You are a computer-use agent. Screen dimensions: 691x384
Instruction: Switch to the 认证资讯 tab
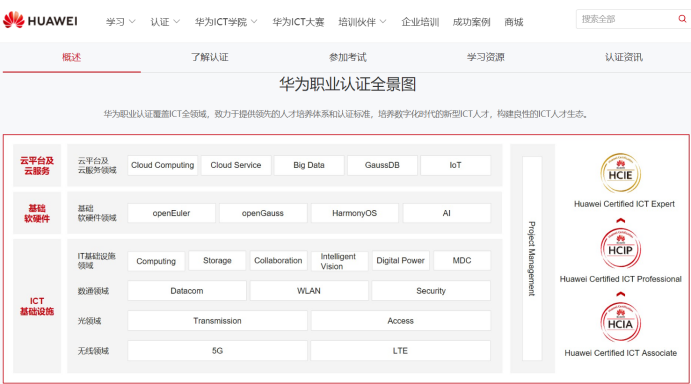tap(624, 57)
